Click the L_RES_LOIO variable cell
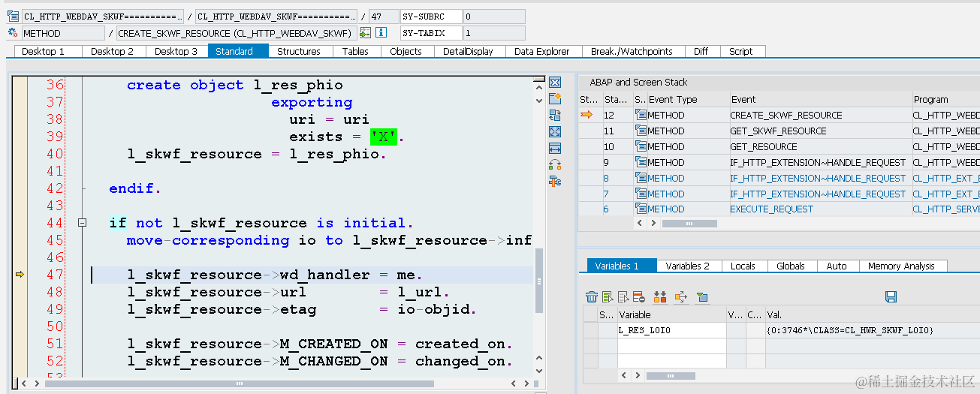 671,330
